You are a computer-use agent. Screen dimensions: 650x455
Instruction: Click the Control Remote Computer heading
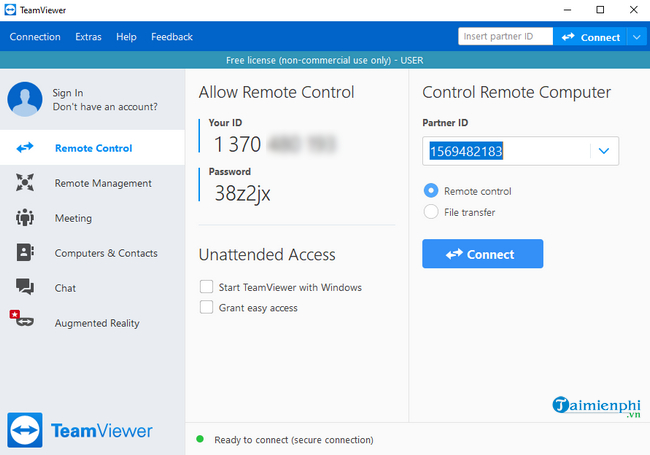pyautogui.click(x=517, y=92)
